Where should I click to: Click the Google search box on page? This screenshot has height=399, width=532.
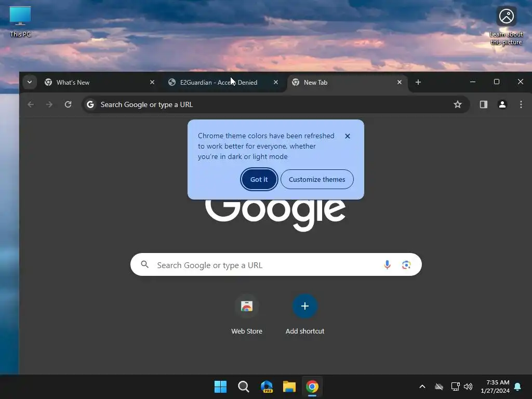tap(276, 264)
